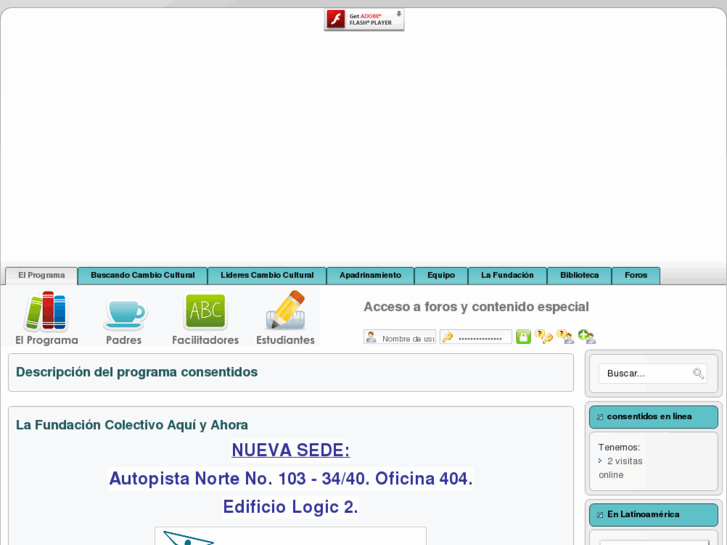Click the En Latinoamérica module header
The image size is (727, 545).
[x=653, y=515]
